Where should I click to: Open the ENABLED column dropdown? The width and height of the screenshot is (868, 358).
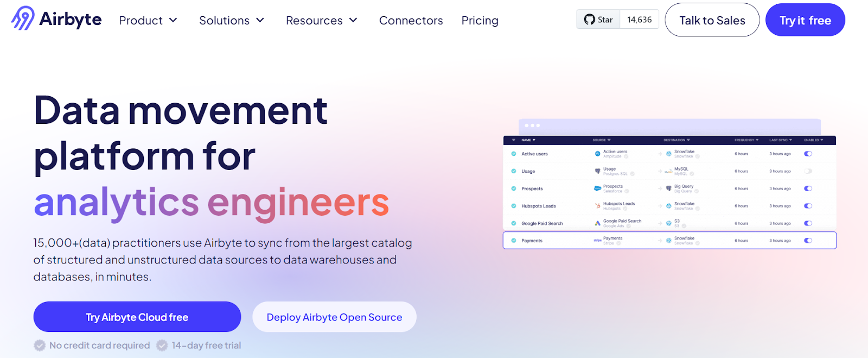tap(822, 140)
